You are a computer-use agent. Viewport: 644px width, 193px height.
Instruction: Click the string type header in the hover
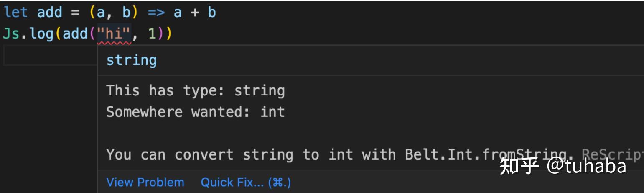(x=132, y=61)
